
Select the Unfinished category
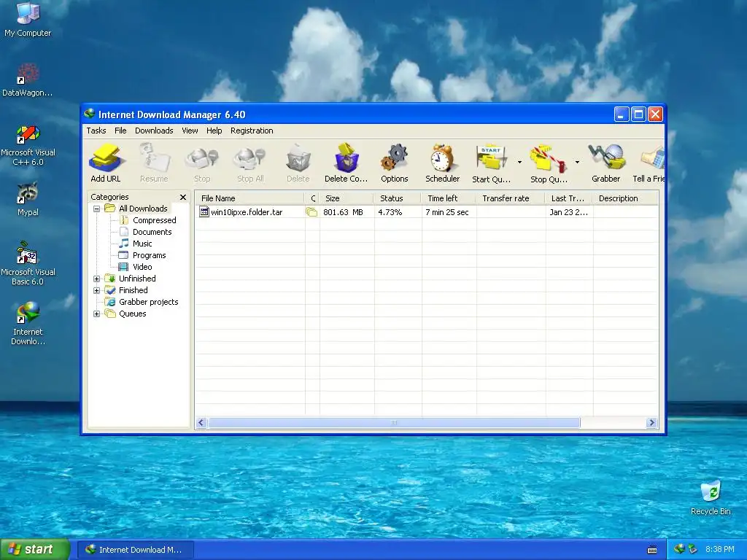(137, 279)
